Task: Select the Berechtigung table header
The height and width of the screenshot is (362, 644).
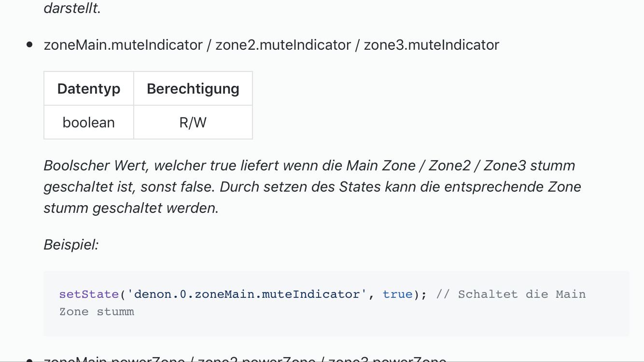Action: tap(193, 89)
